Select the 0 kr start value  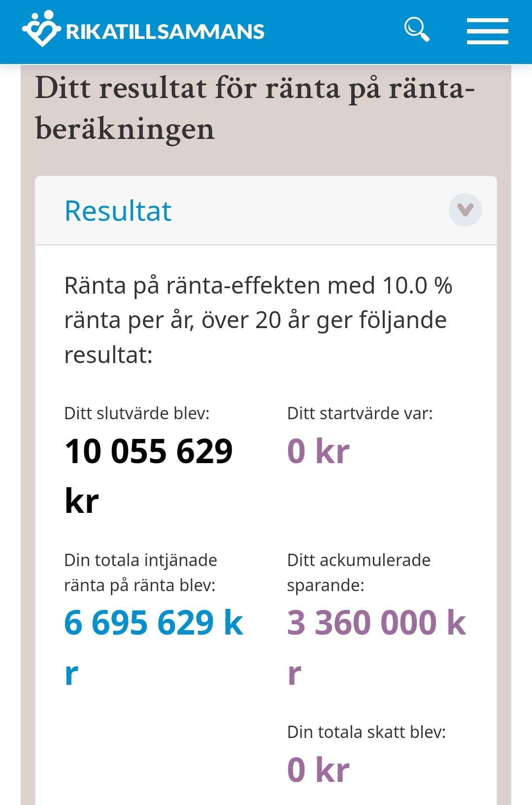(318, 451)
